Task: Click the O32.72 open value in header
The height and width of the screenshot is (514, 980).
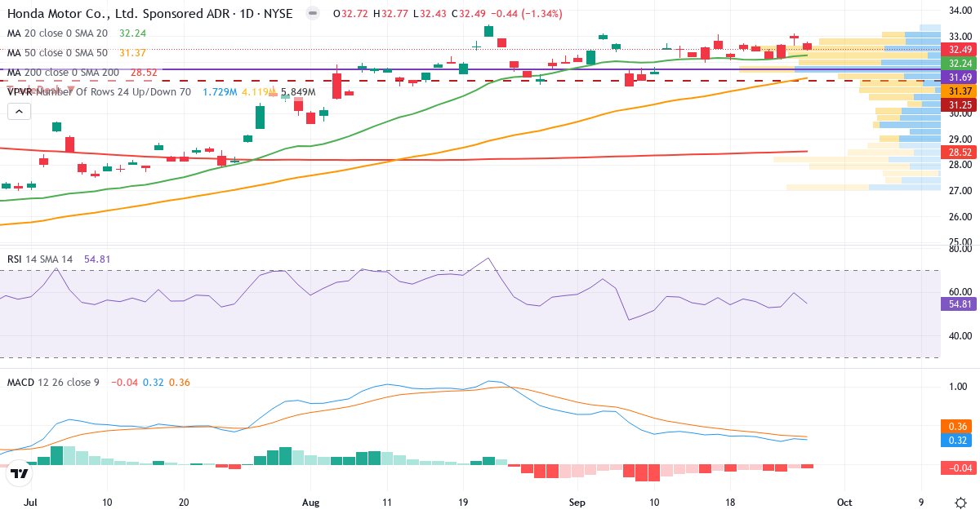Action: click(x=351, y=14)
